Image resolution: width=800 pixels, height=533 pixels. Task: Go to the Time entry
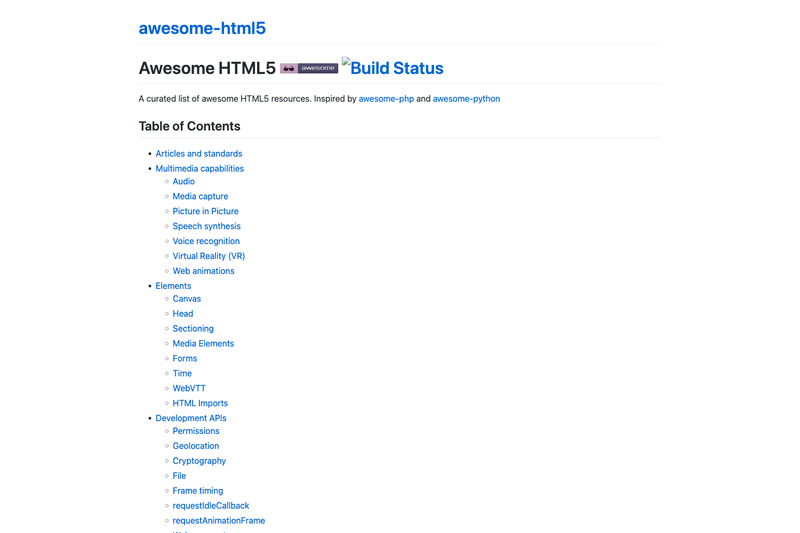(182, 373)
